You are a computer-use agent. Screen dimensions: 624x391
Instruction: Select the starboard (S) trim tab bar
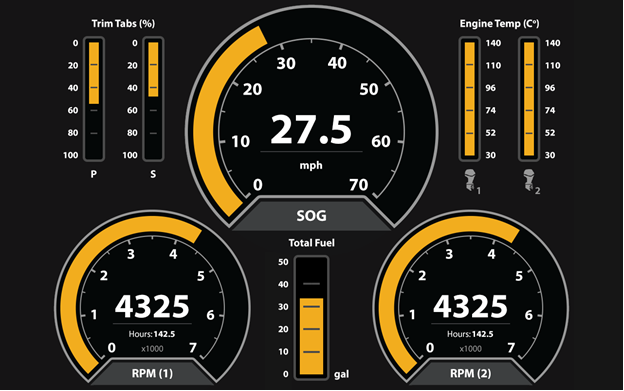tap(153, 99)
